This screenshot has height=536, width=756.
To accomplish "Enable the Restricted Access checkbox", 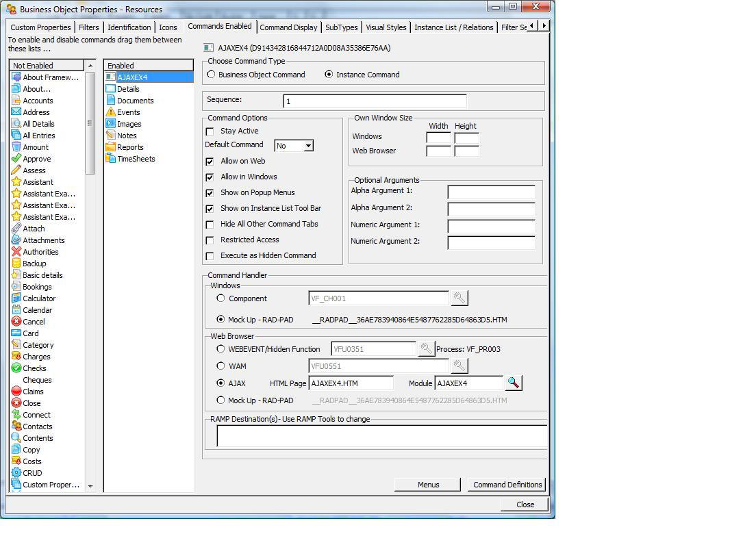I will (210, 240).
